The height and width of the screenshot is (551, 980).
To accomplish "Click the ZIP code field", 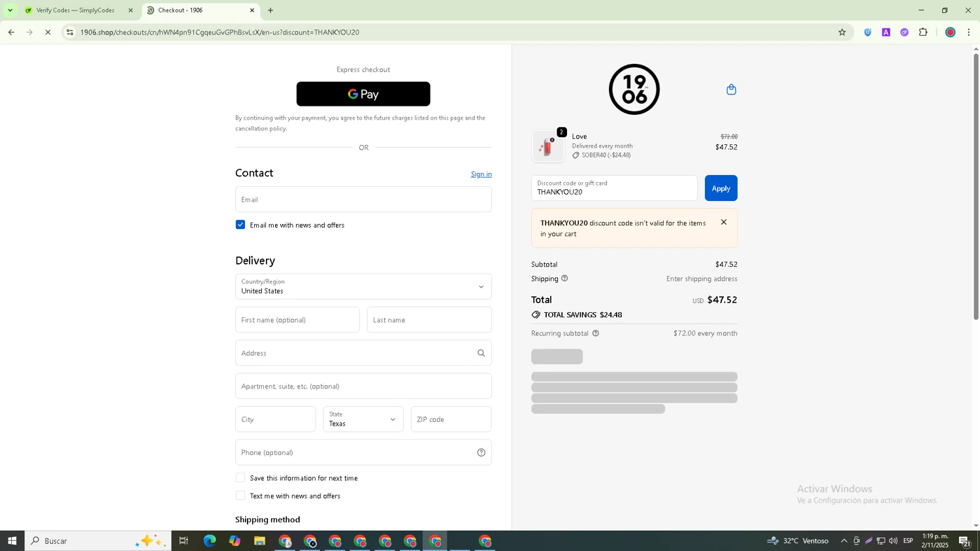I will point(451,419).
